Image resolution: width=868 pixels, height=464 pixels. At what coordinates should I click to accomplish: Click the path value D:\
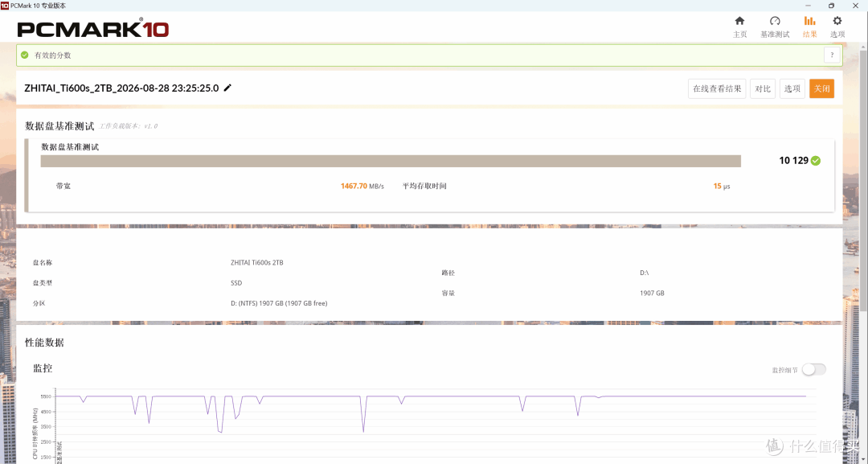[x=645, y=273]
